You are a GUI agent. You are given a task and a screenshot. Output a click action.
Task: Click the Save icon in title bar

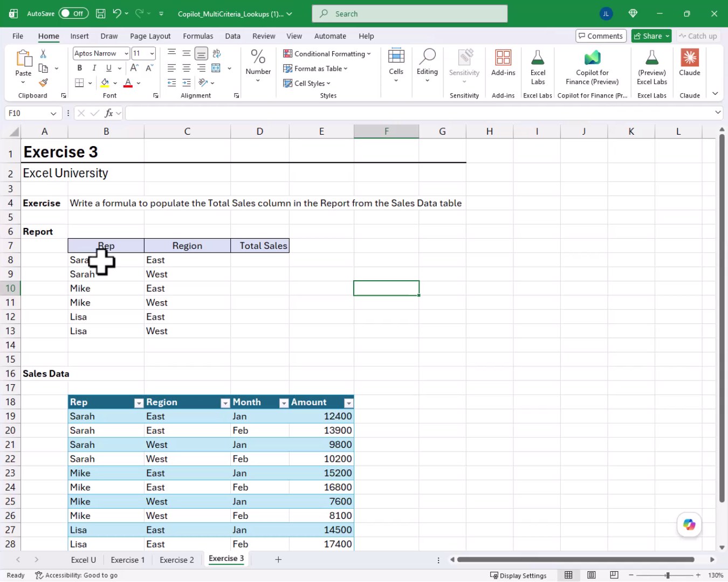(x=100, y=13)
